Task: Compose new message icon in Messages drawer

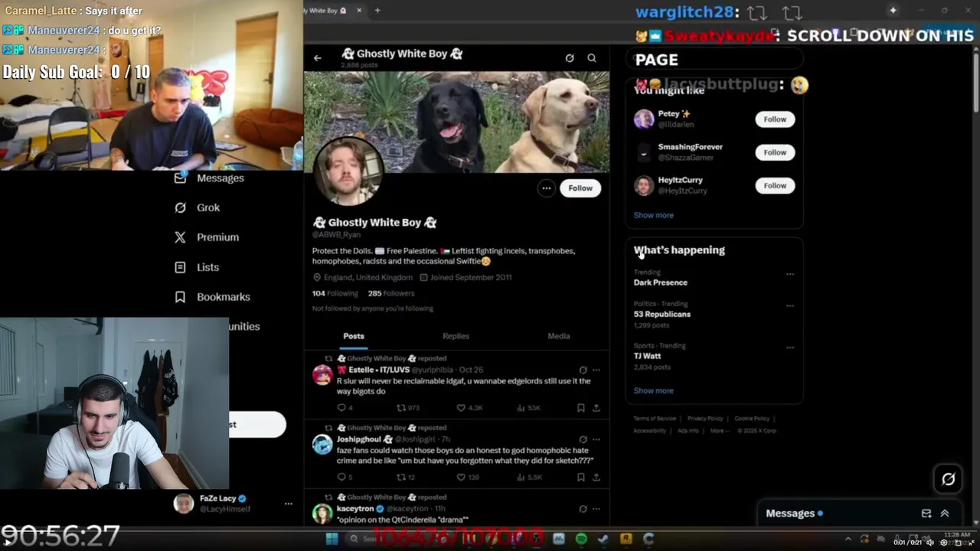Action: 926,514
